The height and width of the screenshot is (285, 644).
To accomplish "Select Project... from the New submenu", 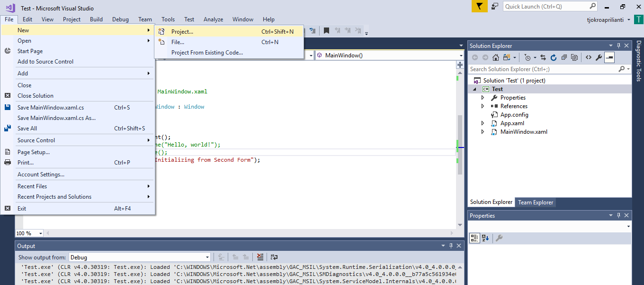I will pos(182,30).
